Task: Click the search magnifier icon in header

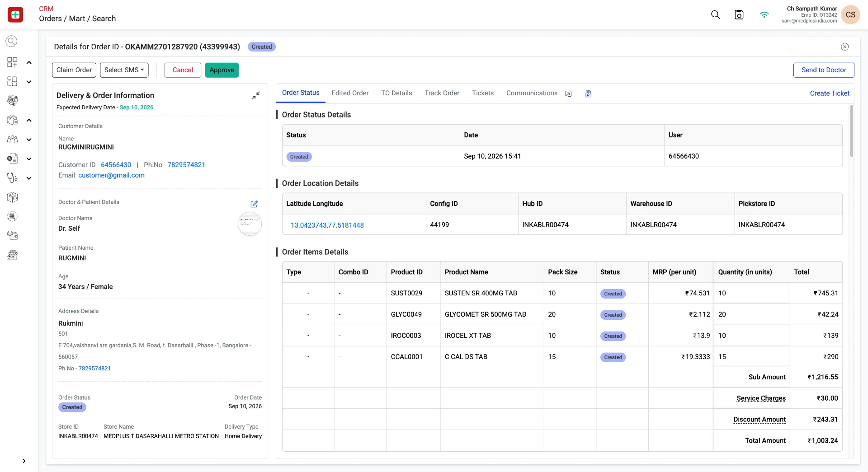Action: 715,14
